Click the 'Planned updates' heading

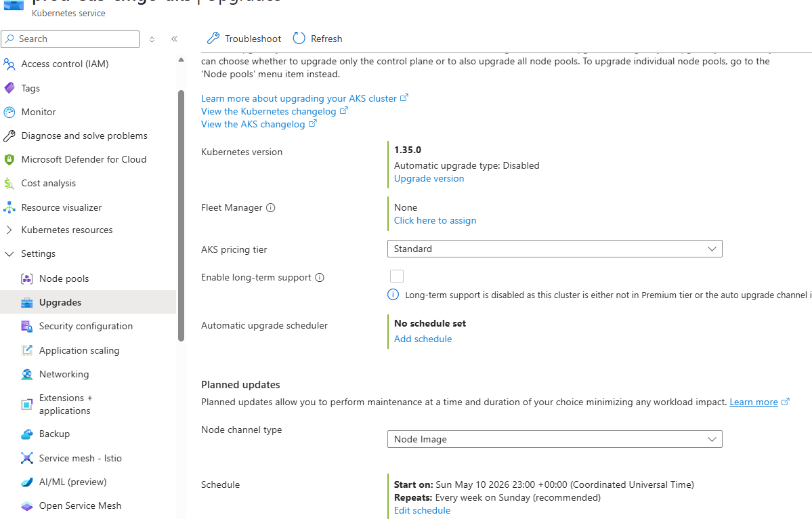(240, 385)
